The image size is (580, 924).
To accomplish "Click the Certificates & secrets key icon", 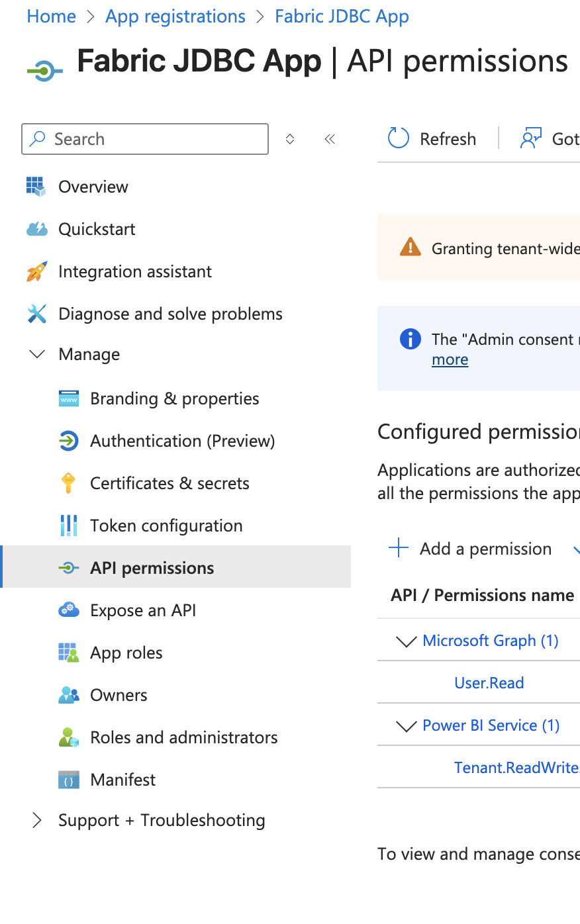I will [68, 483].
